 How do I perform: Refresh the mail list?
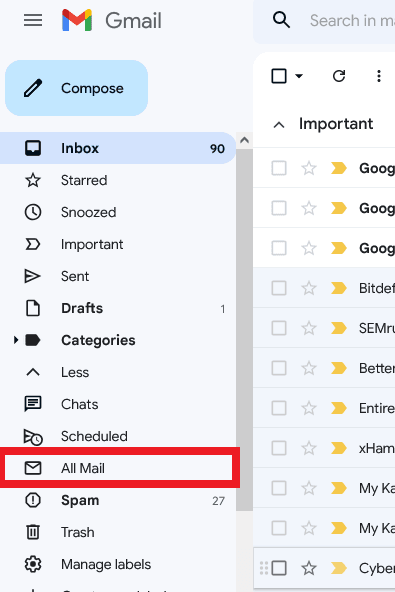coord(339,76)
